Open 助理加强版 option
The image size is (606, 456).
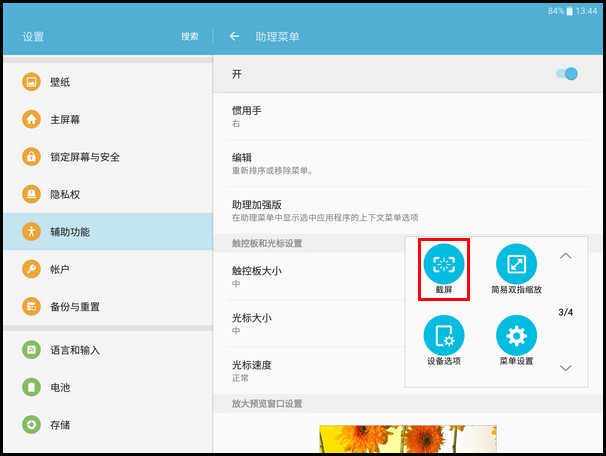[x=408, y=211]
